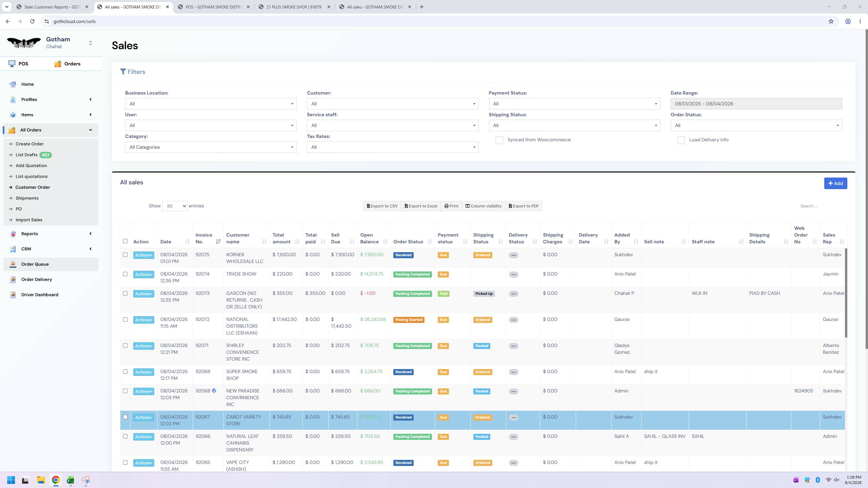Viewport: 868px width, 488px height.
Task: Click the table's vertical scrollbar
Action: [846, 293]
